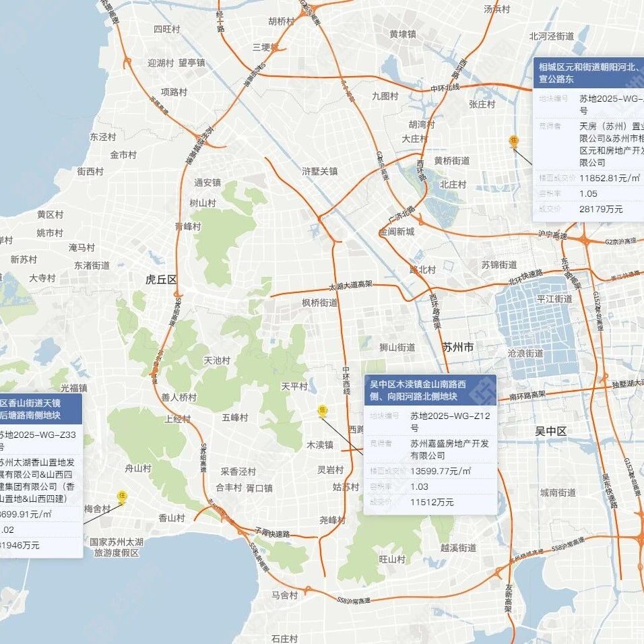Viewport: 644px width, 644px height.
Task: Click the 平江街道 label
Action: tap(554, 299)
